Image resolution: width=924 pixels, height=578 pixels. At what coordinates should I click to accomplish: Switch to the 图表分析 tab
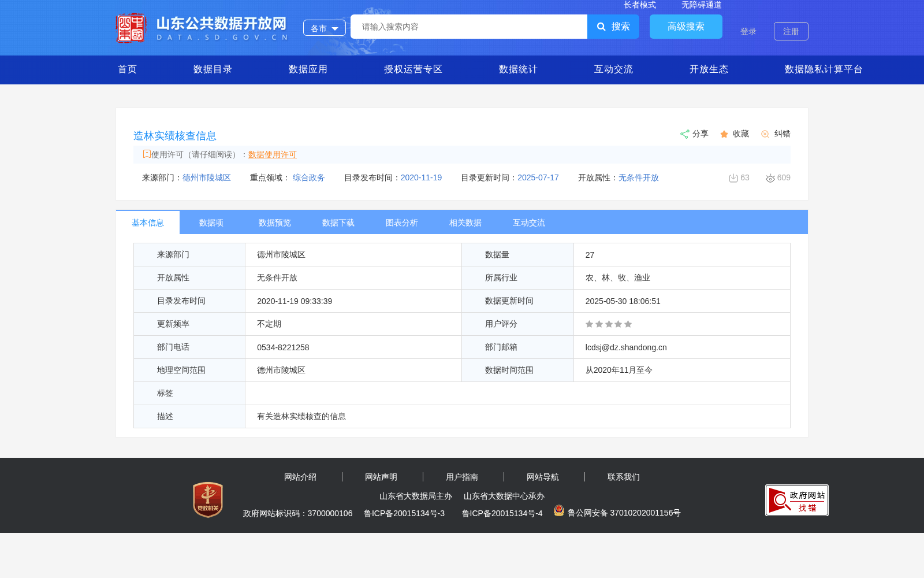[x=402, y=223]
